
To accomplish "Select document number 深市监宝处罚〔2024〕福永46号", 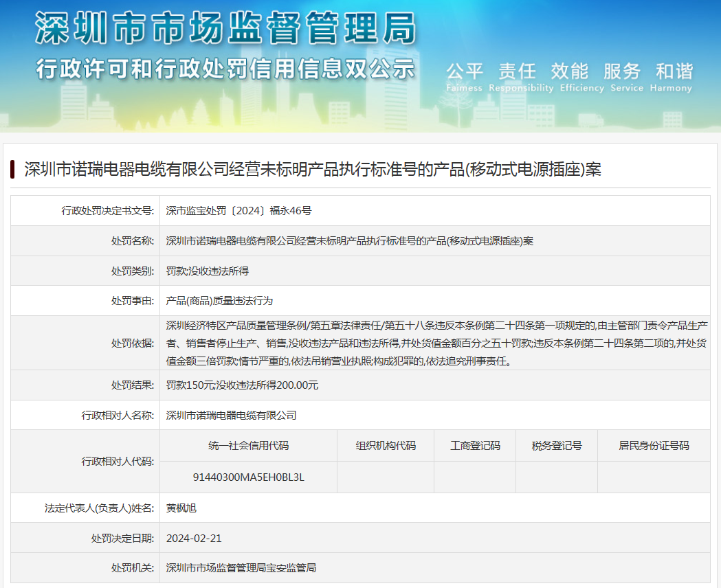I will [x=239, y=211].
